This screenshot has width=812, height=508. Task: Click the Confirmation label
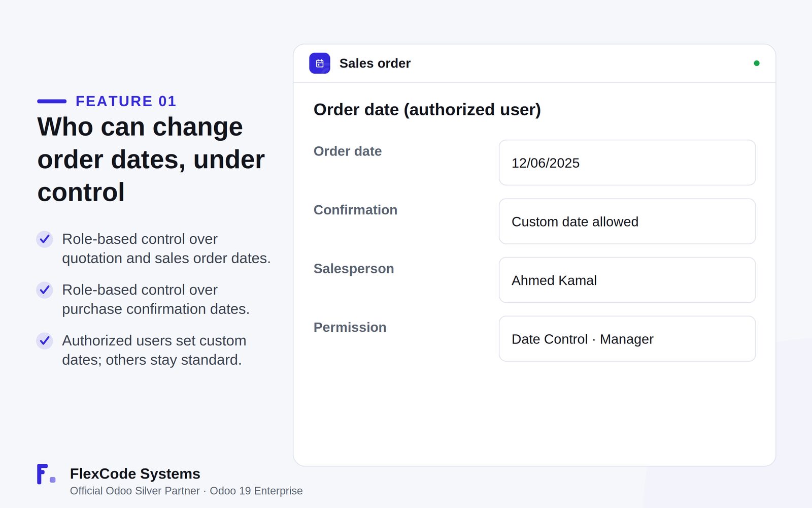click(x=355, y=210)
